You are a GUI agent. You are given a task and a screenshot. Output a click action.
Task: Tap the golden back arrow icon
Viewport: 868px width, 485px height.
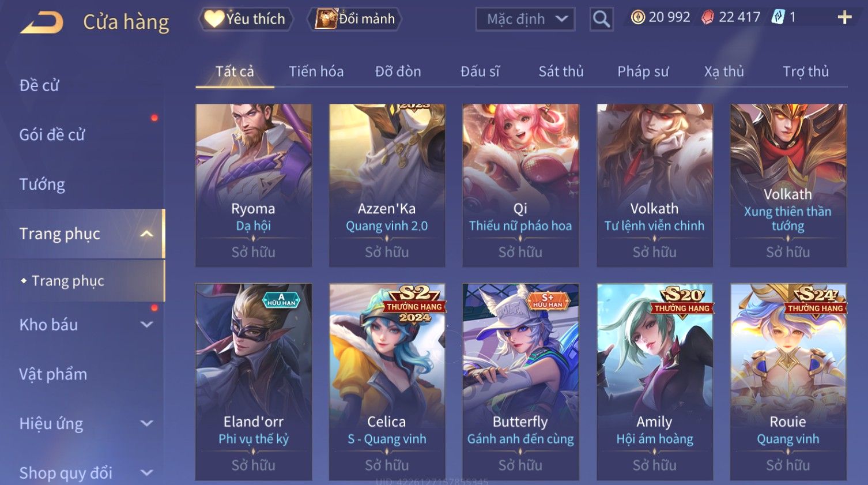click(x=41, y=22)
